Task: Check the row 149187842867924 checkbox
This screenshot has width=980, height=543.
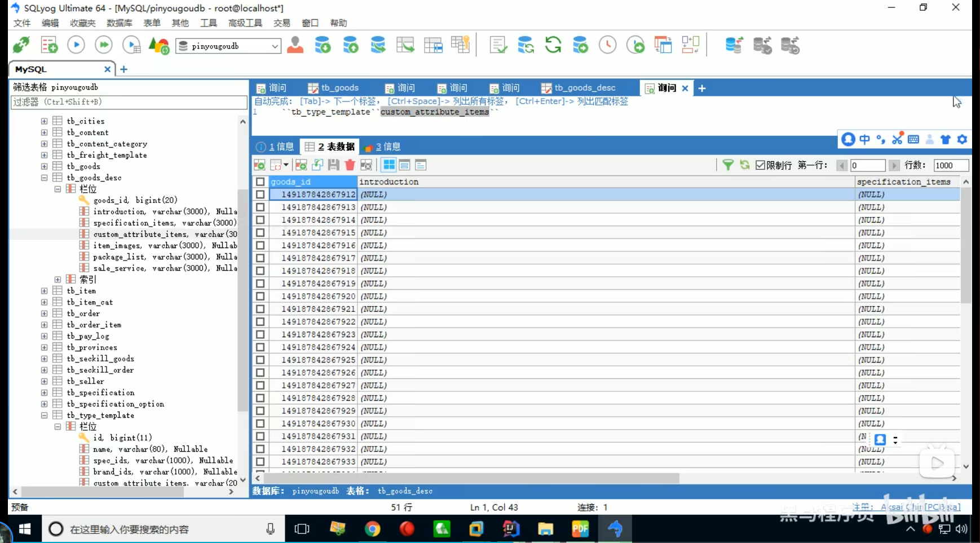Action: point(260,347)
